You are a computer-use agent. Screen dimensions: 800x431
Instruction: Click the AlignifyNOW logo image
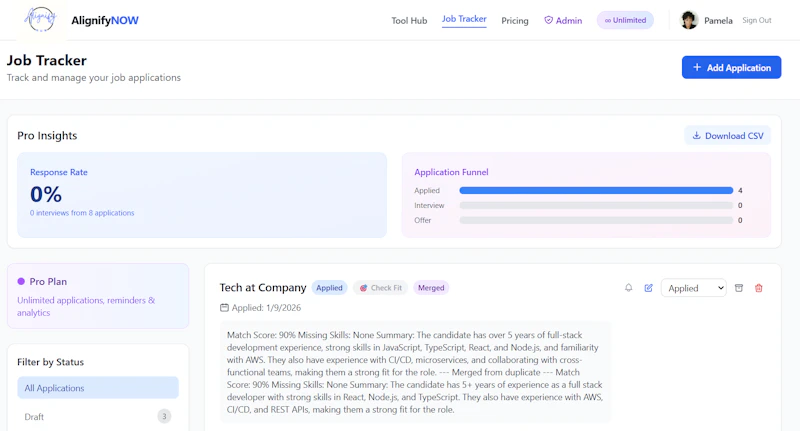[41, 20]
